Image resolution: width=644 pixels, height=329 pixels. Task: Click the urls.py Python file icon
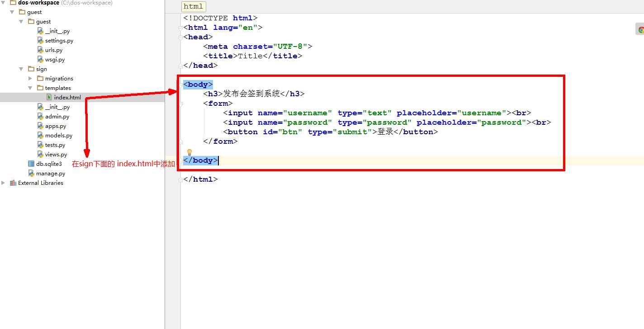pyautogui.click(x=40, y=50)
